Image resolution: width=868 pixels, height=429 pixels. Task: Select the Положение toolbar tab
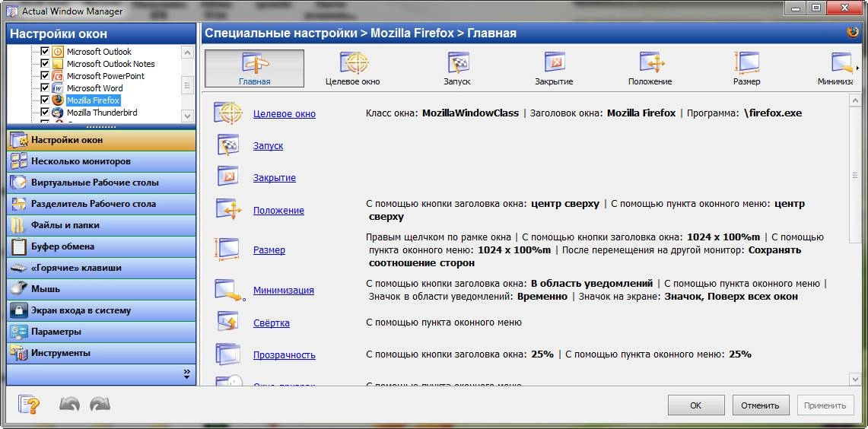(x=650, y=68)
